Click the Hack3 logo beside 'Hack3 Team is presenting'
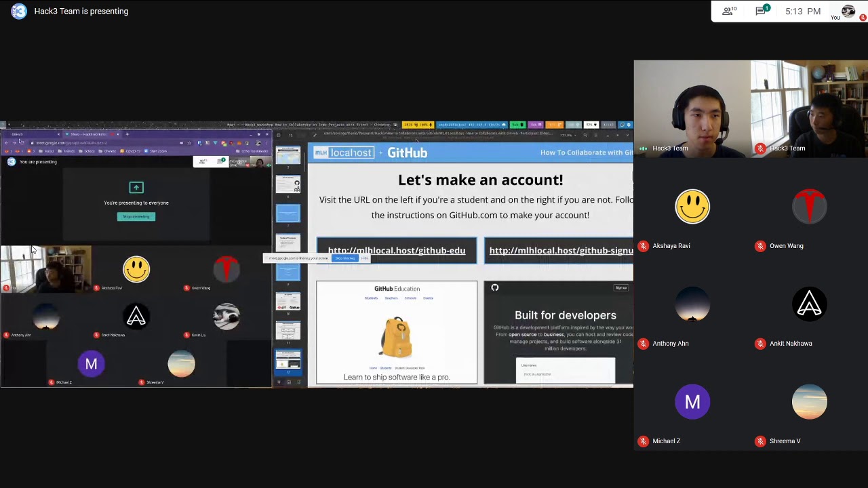The height and width of the screenshot is (488, 868). [19, 11]
